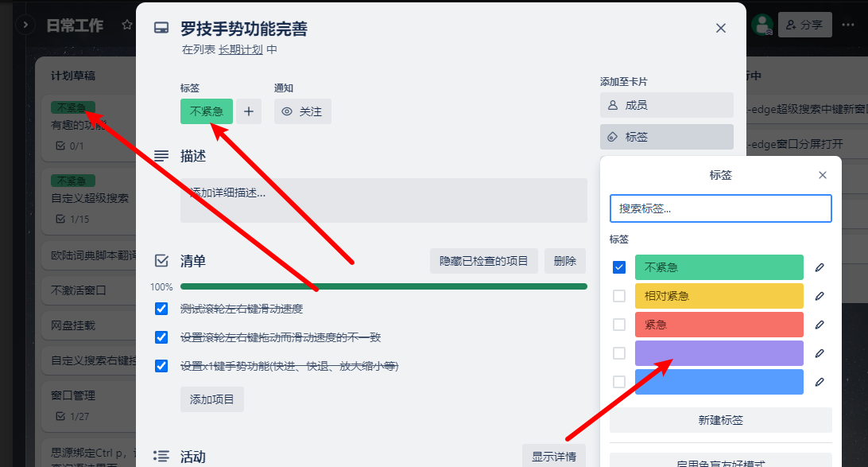Click the green user avatar in header

(762, 25)
